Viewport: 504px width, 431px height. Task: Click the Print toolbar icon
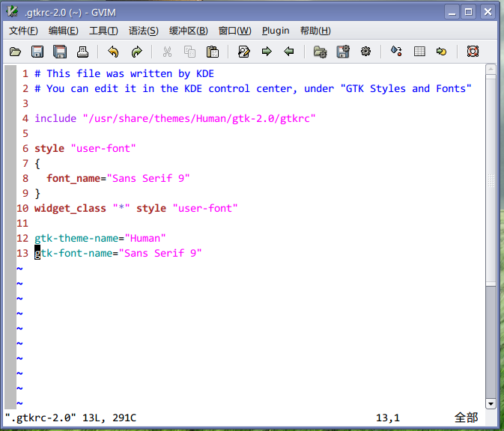(x=82, y=52)
